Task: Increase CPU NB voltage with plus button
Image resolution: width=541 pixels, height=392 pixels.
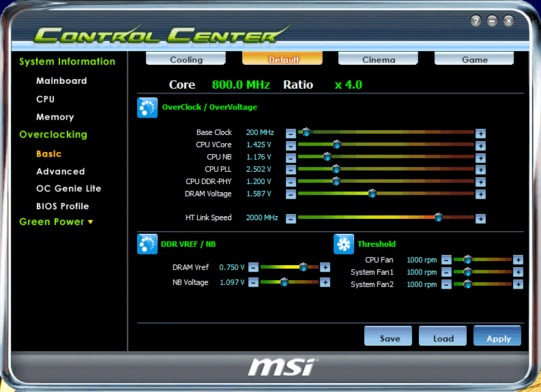Action: [x=480, y=158]
